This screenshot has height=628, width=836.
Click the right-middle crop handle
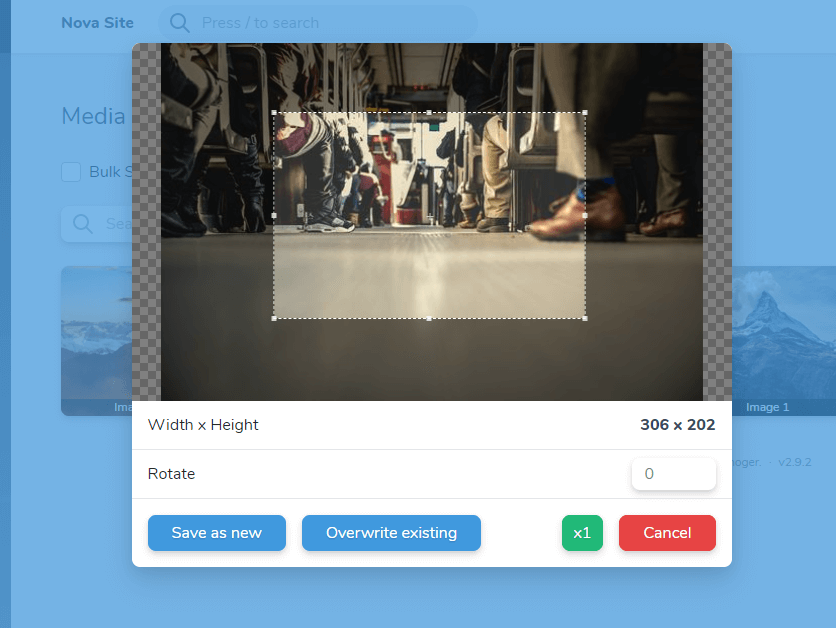585,215
